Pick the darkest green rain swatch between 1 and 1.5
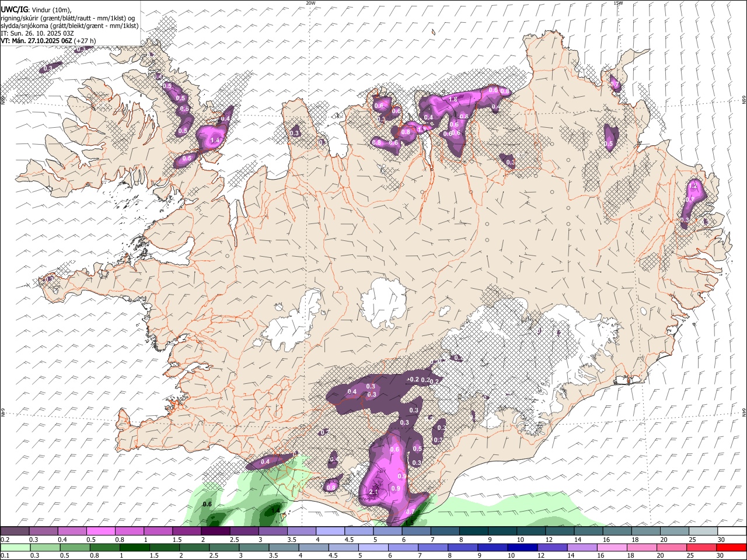 (134, 547)
